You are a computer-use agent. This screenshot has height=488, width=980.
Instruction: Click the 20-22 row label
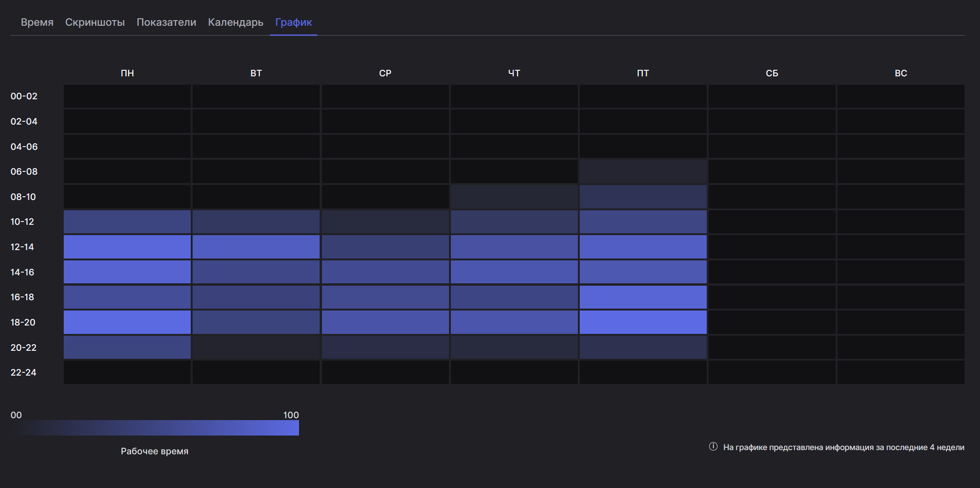(x=23, y=348)
